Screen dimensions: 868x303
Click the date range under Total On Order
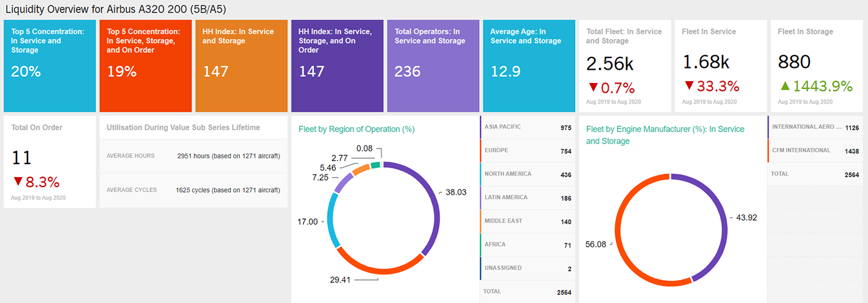click(38, 198)
